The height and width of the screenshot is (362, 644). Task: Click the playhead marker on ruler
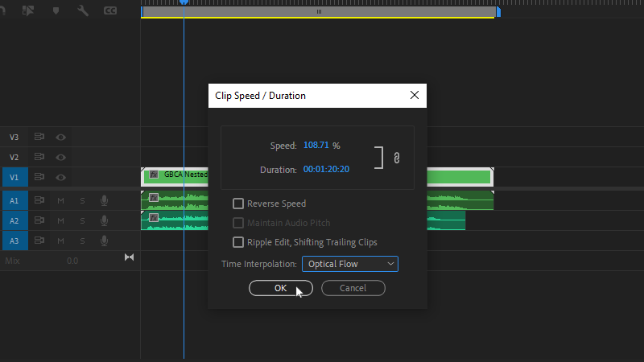click(184, 2)
